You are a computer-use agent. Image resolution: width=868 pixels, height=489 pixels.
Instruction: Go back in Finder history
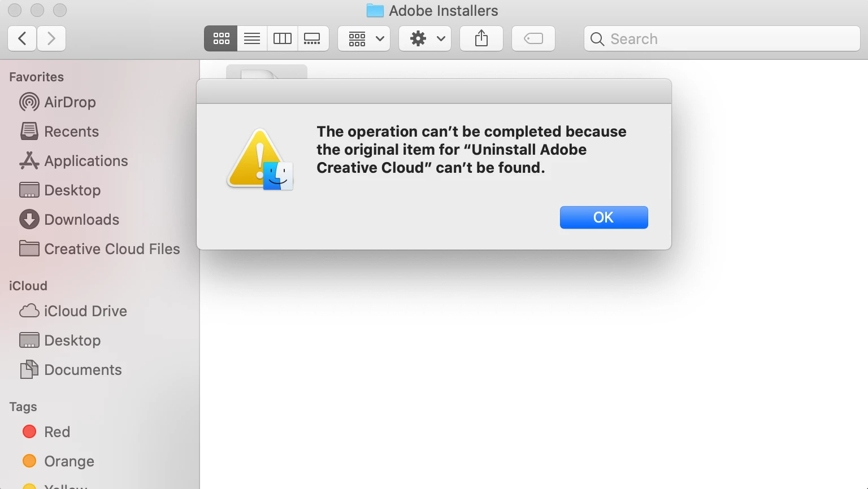[23, 38]
